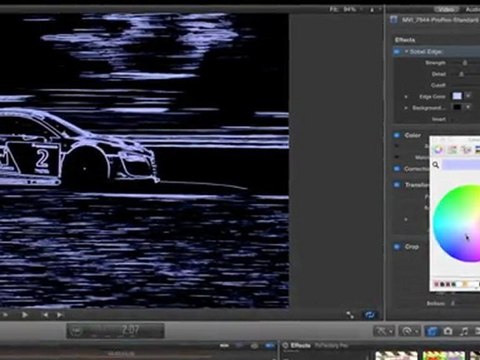Disable the Sobel Edge effect checkbox
This screenshot has height=360, width=480.
pyautogui.click(x=397, y=52)
